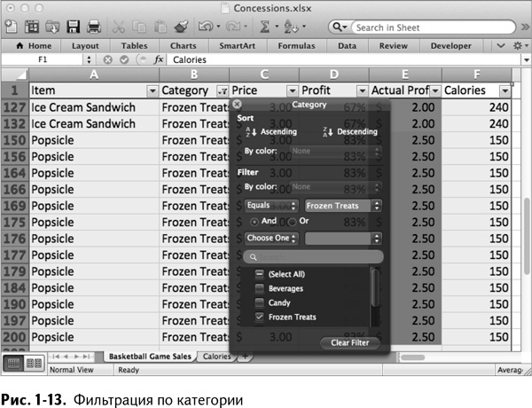Sort the Category column Ascending
The height and width of the screenshot is (408, 532).
pyautogui.click(x=271, y=132)
